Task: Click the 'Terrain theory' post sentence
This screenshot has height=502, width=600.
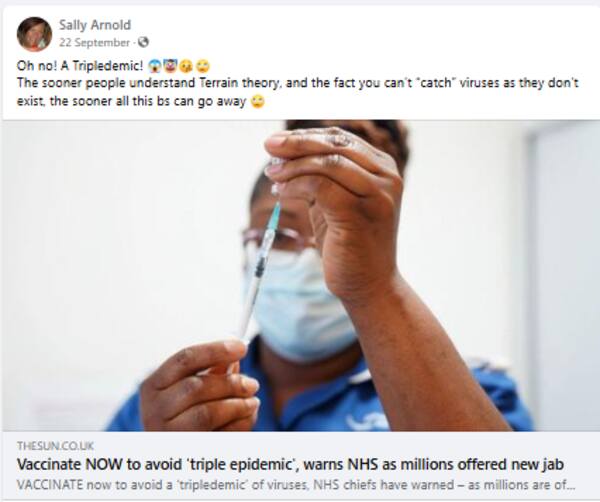Action: 298,83
